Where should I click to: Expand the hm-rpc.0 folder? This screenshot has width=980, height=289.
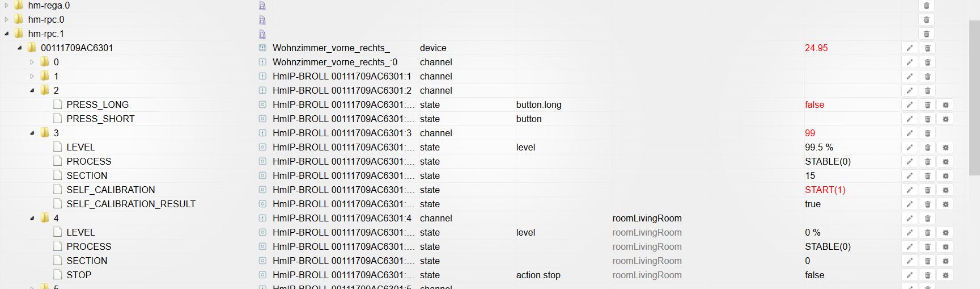tap(7, 20)
